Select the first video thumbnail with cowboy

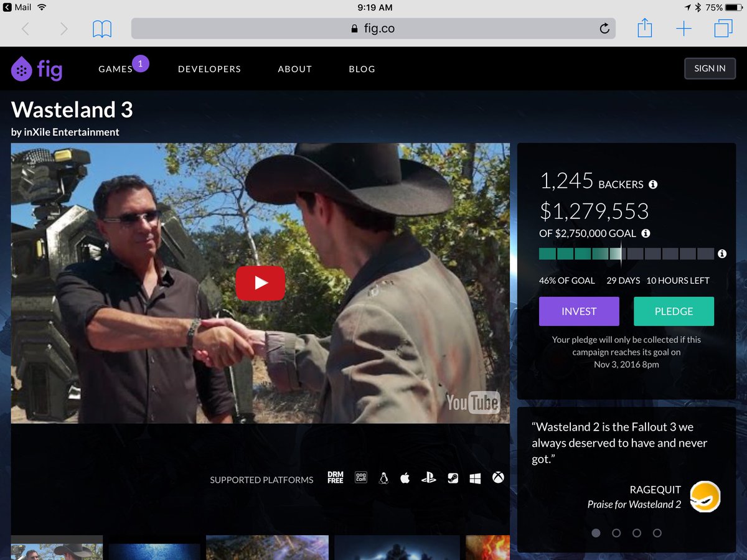(x=57, y=548)
